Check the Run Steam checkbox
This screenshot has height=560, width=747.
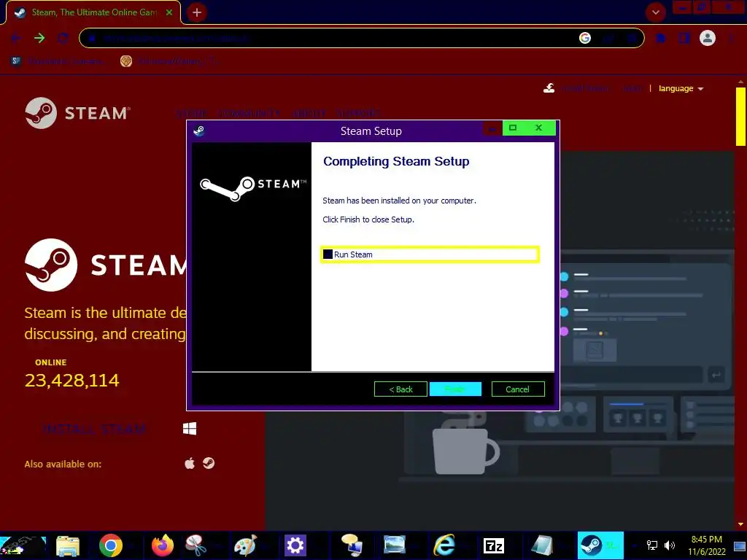coord(328,254)
